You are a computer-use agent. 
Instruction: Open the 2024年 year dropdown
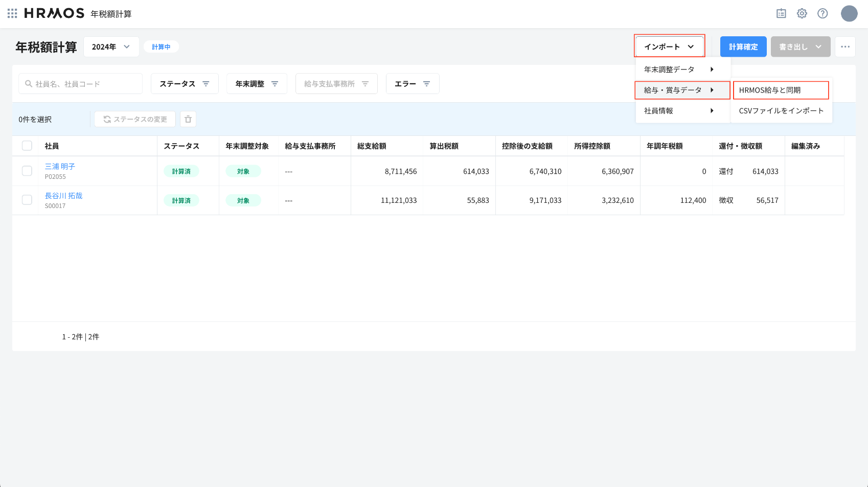point(111,47)
